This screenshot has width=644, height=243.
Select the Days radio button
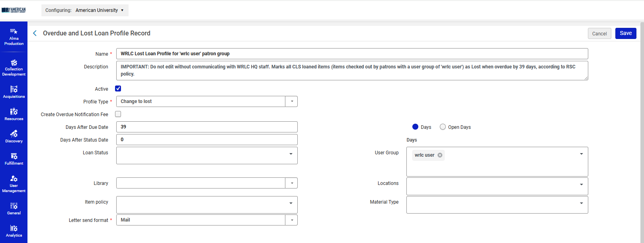(x=415, y=127)
